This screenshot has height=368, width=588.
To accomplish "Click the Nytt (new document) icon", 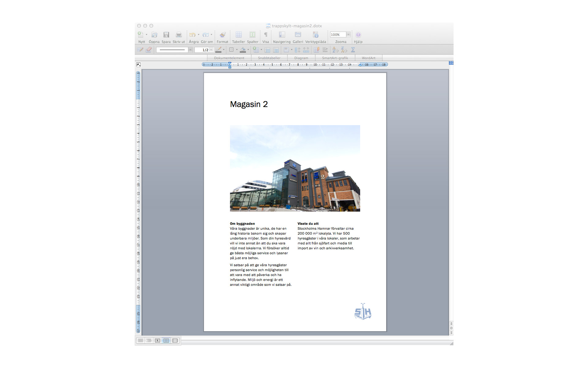I will point(140,35).
